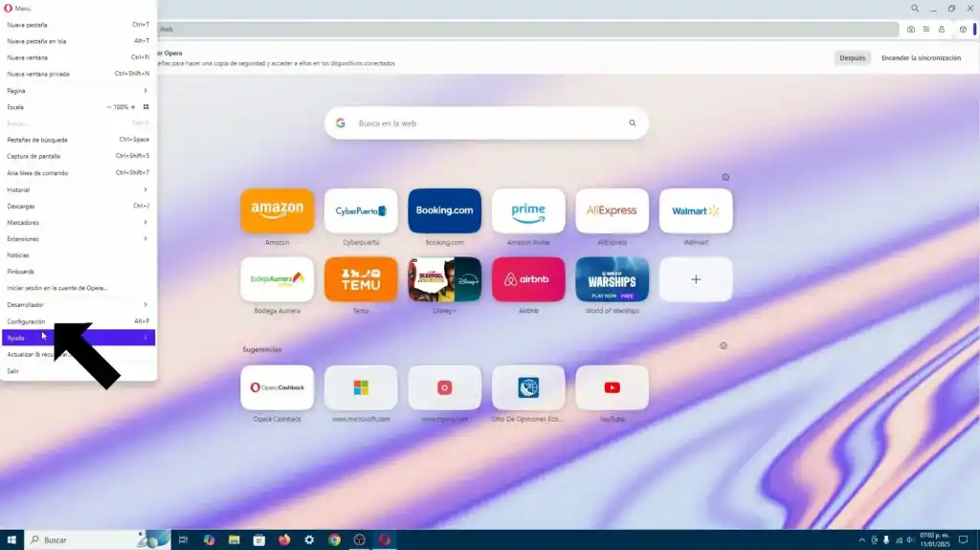Viewport: 980px width, 550px height.
Task: Click the Busca en la web field
Action: [x=486, y=123]
